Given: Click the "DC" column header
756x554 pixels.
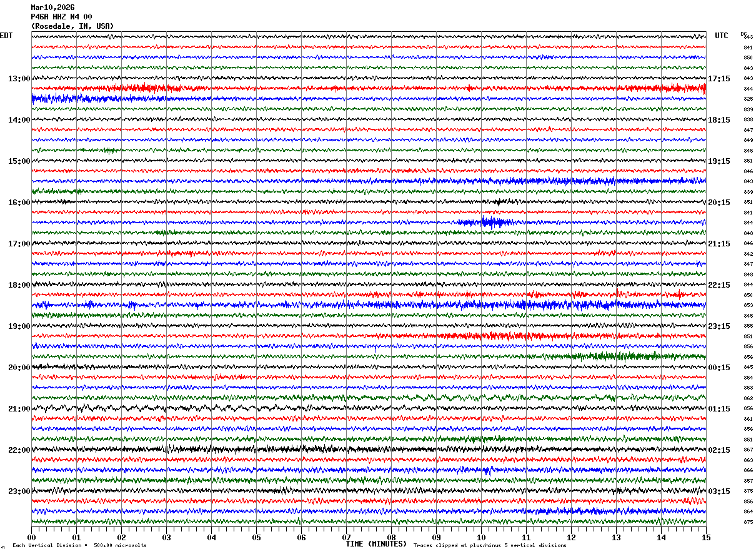Looking at the screenshot, I should (x=744, y=34).
